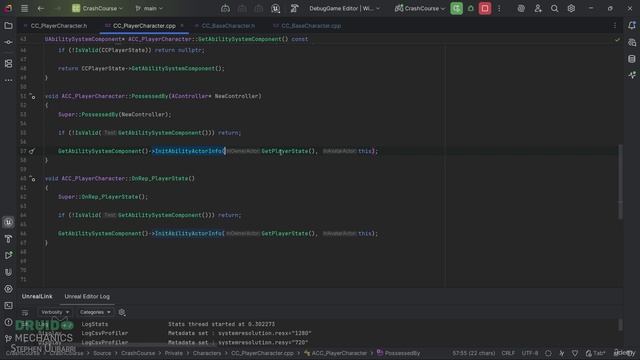Image resolution: width=640 pixels, height=360 pixels.
Task: Change UTF-8 encoding in status bar
Action: pos(530,353)
